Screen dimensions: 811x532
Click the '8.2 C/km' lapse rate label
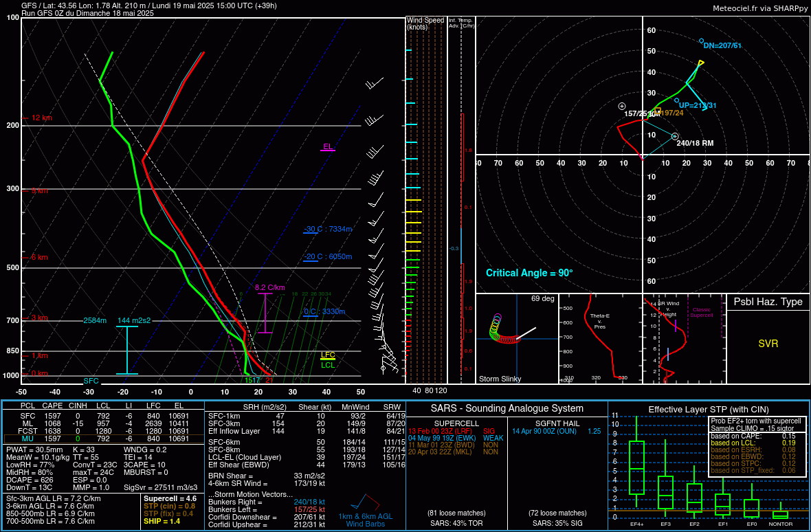pos(270,287)
